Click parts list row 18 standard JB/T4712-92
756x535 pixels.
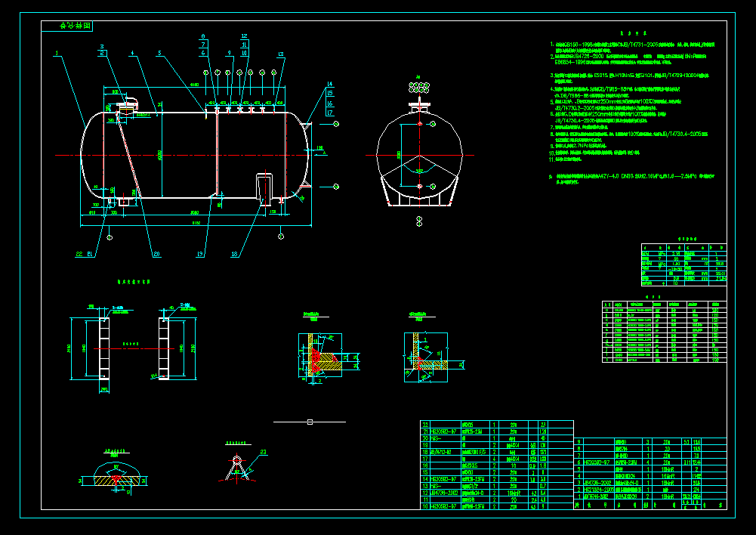[445, 452]
